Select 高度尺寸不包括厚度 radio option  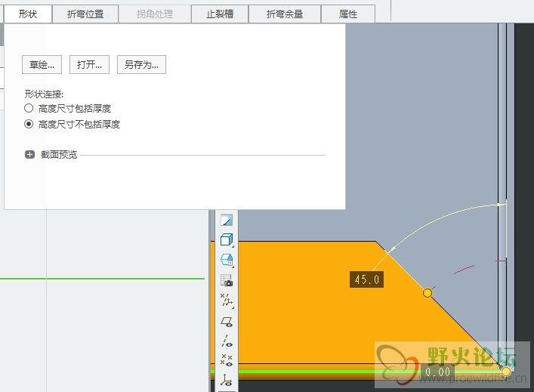(x=73, y=125)
